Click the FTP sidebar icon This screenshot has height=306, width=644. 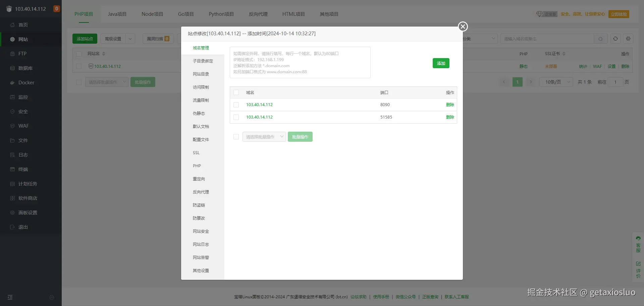(x=12, y=54)
